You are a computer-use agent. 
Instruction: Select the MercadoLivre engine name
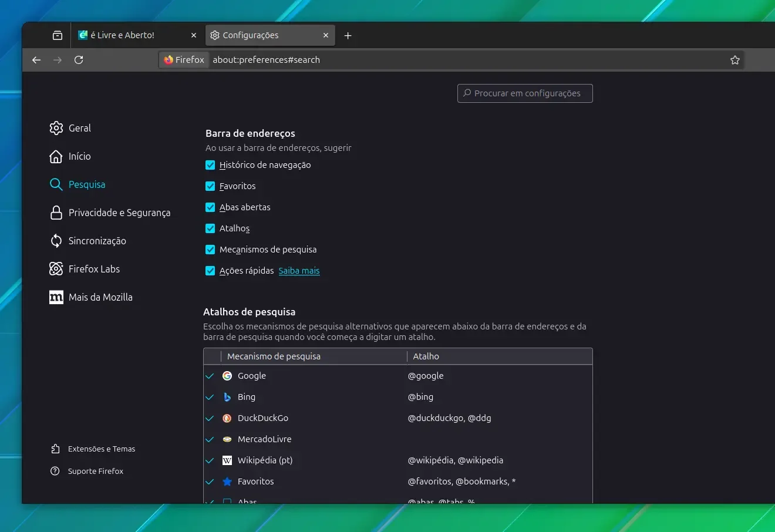click(x=264, y=439)
